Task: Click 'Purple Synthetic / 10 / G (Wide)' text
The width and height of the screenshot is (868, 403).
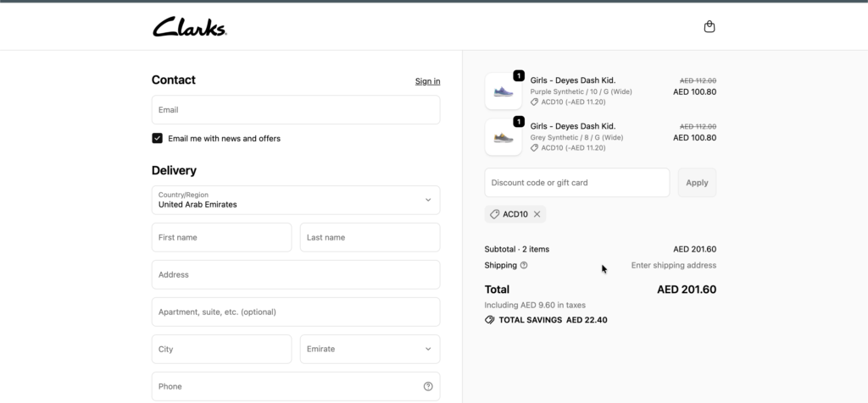Action: pyautogui.click(x=581, y=91)
